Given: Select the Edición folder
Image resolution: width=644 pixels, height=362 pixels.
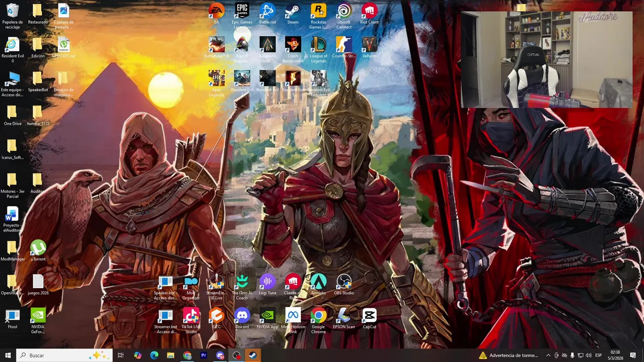Looking at the screenshot, I should 38,48.
